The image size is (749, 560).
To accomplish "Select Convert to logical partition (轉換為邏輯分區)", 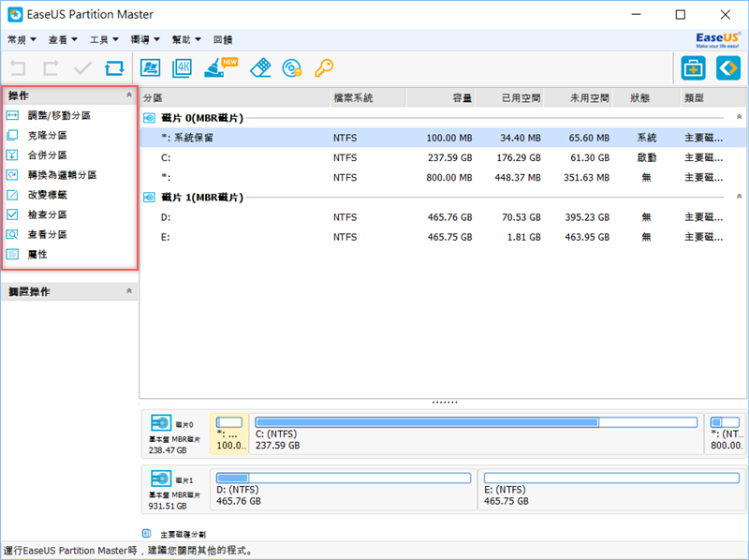I will [62, 175].
